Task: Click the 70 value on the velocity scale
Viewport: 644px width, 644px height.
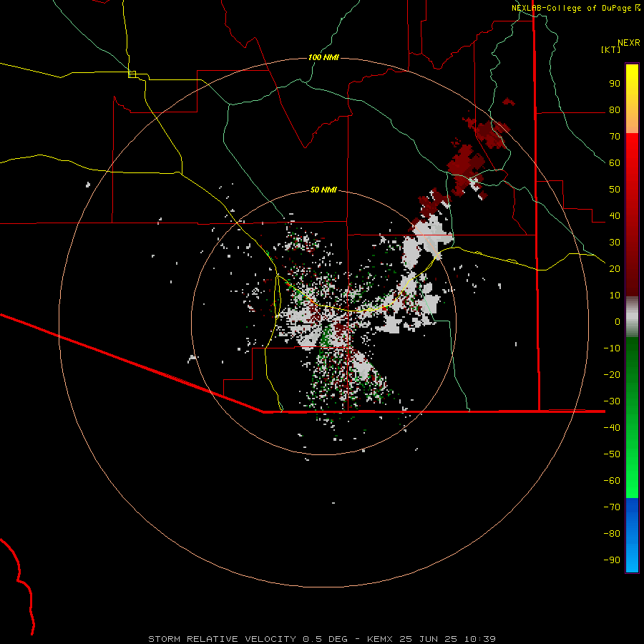Action: pyautogui.click(x=615, y=137)
